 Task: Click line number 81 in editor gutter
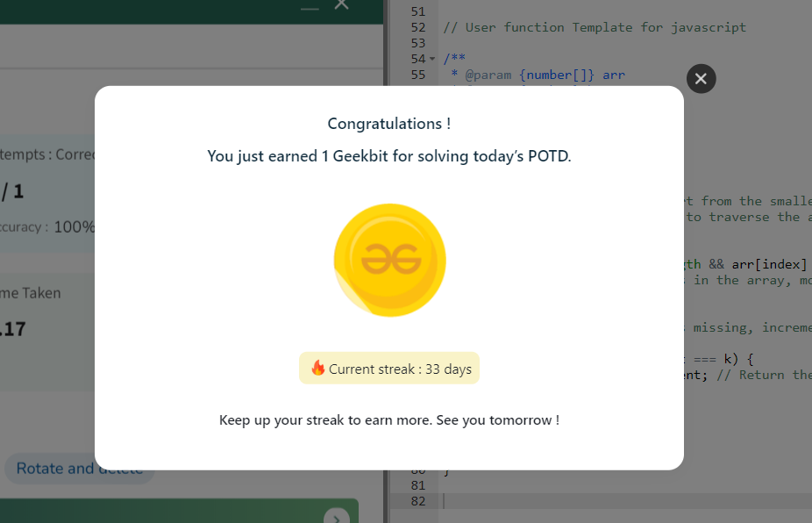(418, 485)
